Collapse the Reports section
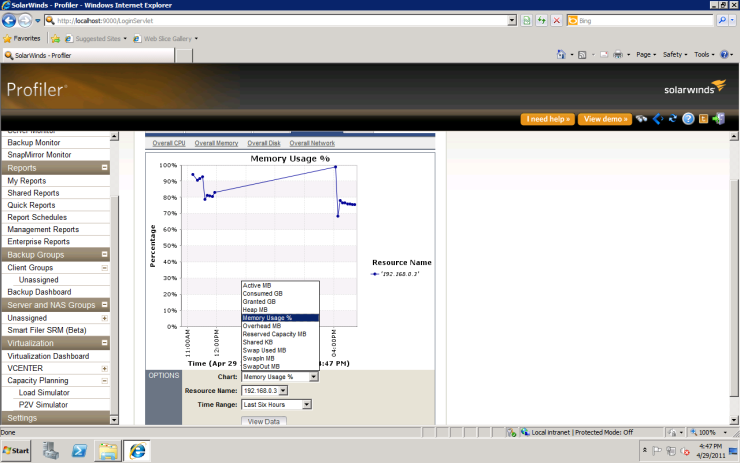This screenshot has width=740, height=463. (x=105, y=168)
